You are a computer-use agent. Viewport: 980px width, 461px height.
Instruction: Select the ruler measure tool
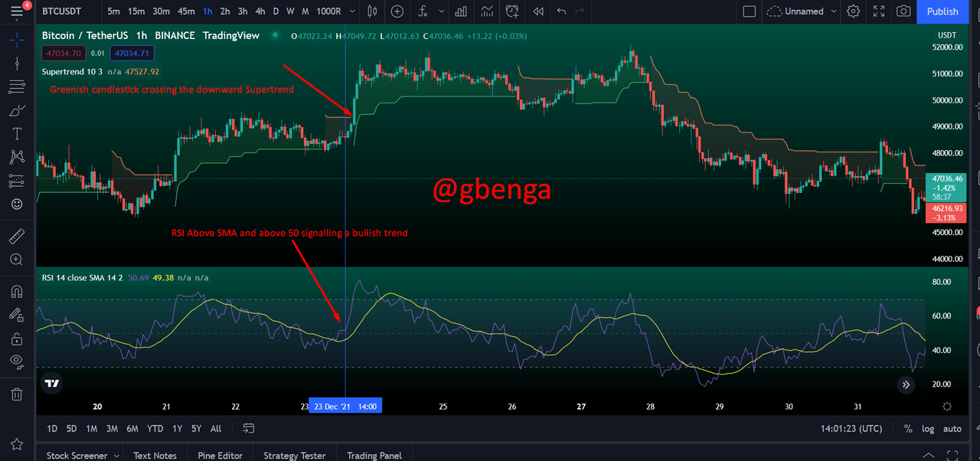[17, 237]
